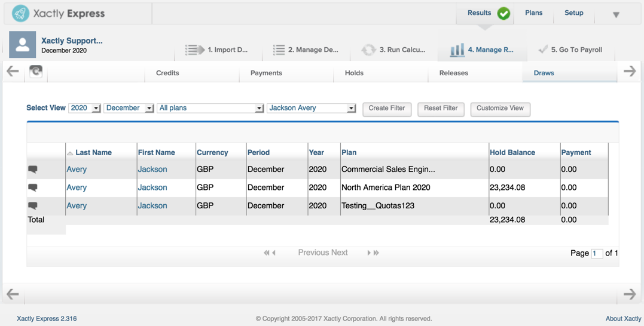Sort by the First Name column header
The width and height of the screenshot is (644, 326).
click(x=157, y=152)
